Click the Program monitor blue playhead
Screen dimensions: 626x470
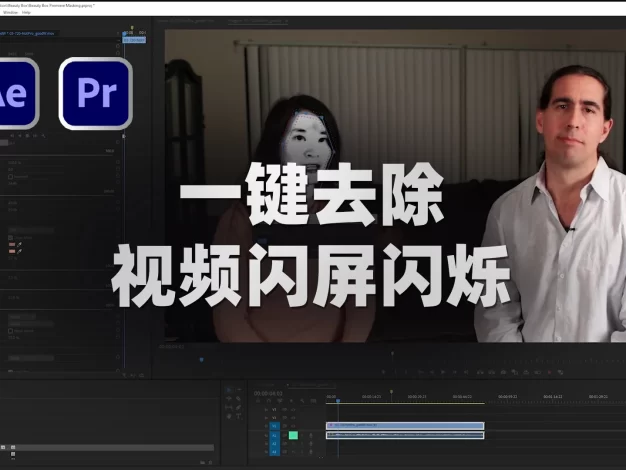[202, 360]
